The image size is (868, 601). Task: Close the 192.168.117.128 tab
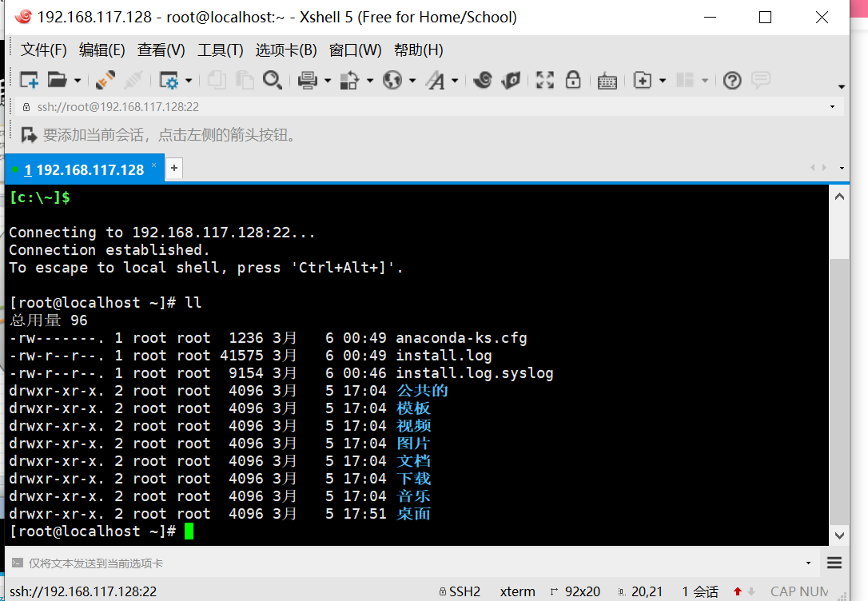(x=154, y=165)
